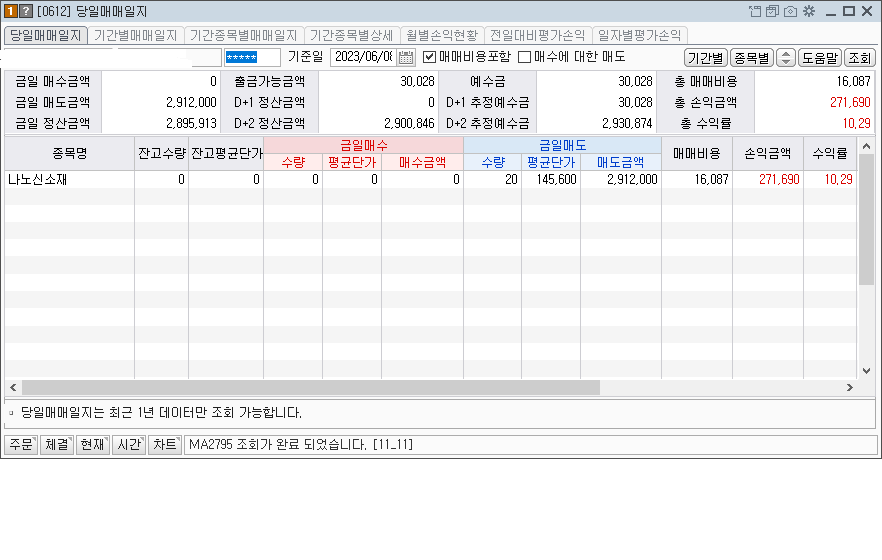Screen dimensions: 882x560
Task: Click the save/copy screen icon in title bar
Action: (x=772, y=11)
